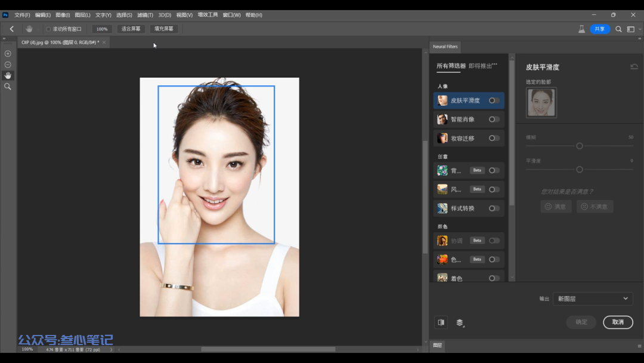Select the zoom-in (plus) tool
Image resolution: width=644 pixels, height=363 pixels.
click(8, 54)
